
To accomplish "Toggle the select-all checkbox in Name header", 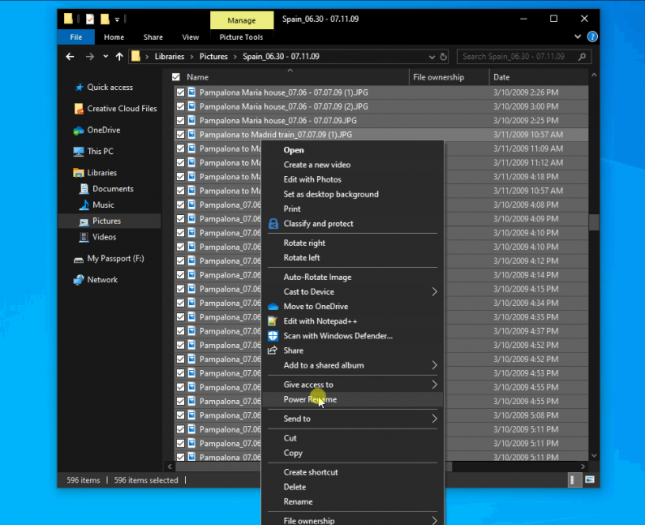I will [176, 77].
